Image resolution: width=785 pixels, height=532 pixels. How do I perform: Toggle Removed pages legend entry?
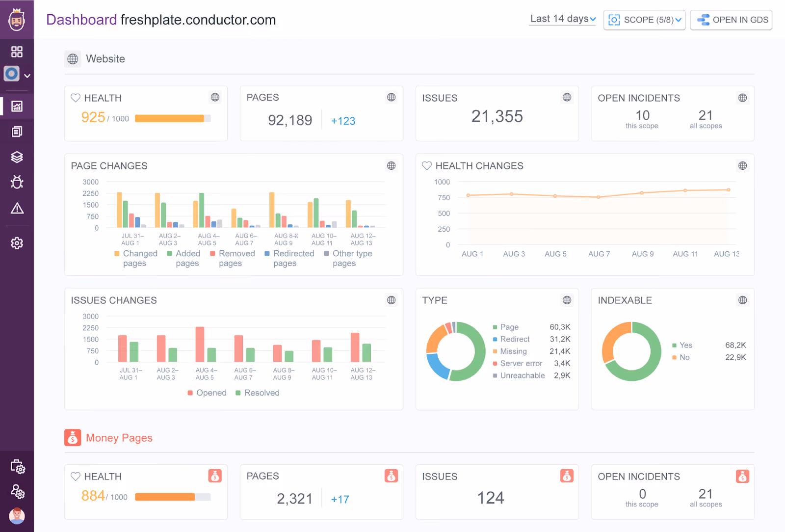click(233, 258)
